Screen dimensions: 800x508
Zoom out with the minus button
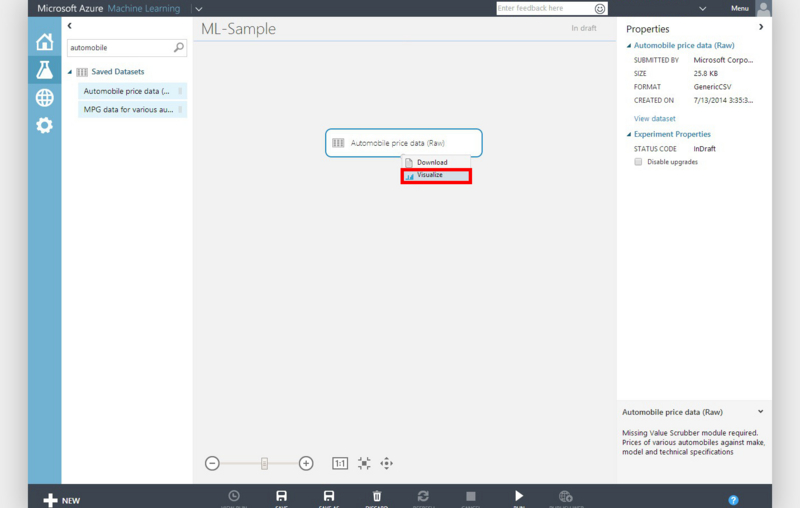212,463
